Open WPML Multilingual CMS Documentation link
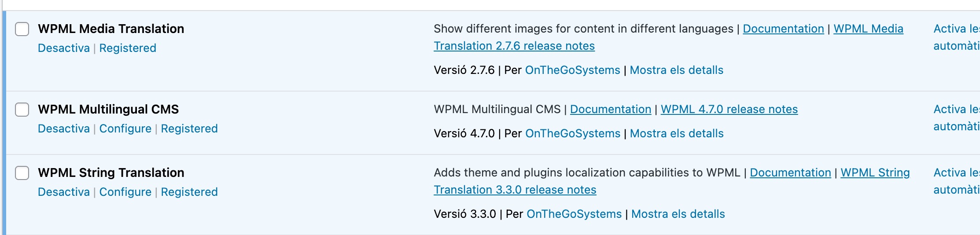Viewport: 980px width, 235px height. (x=611, y=109)
